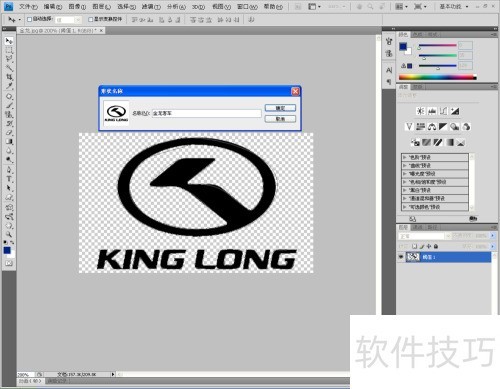500x389 pixels.
Task: Open the 文件 menu
Action: pos(28,6)
